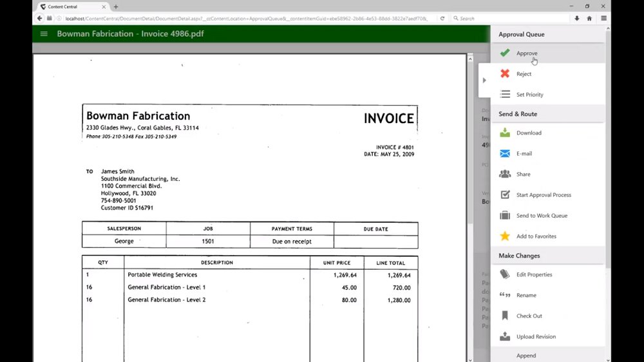Select Add to Favorites label

[536, 236]
